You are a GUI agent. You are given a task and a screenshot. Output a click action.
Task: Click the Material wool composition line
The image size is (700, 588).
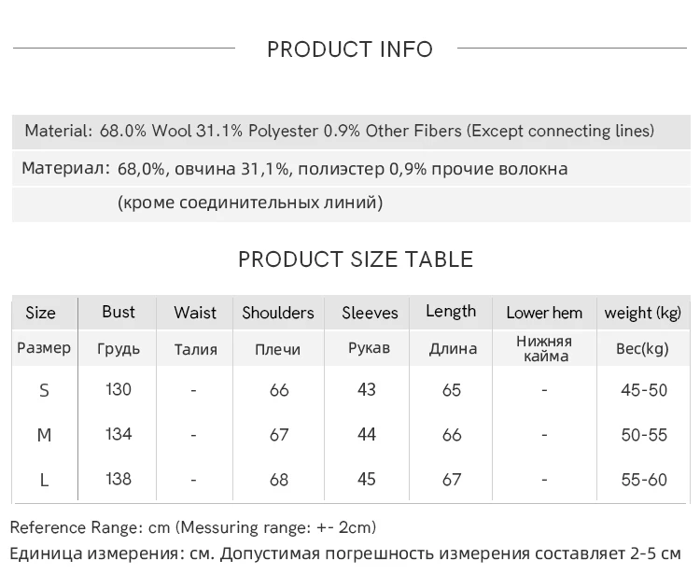[x=340, y=131]
